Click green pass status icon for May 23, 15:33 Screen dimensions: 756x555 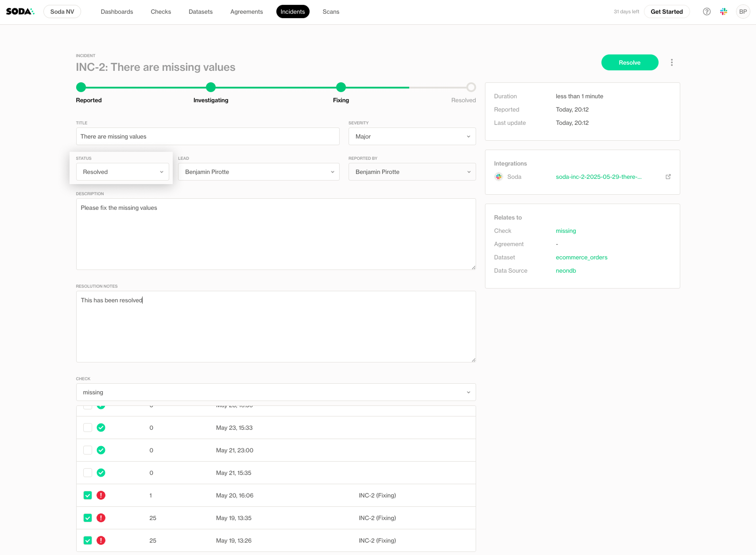(x=101, y=428)
